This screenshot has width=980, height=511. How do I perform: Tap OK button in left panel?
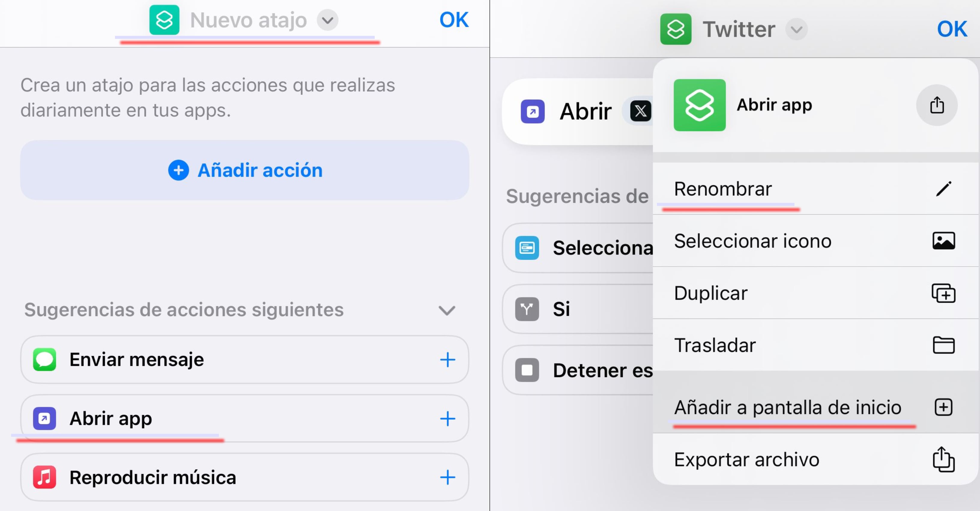454,20
